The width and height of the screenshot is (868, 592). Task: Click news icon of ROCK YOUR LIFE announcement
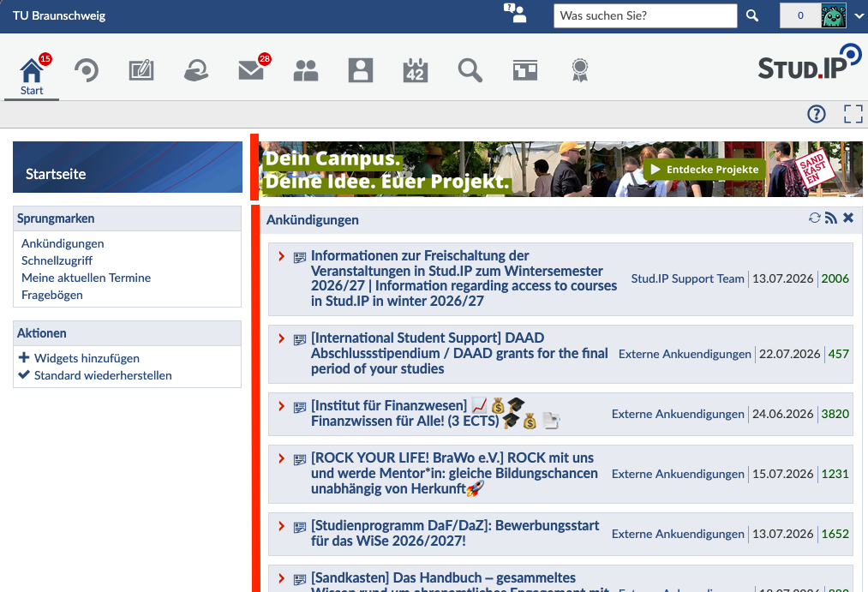click(x=300, y=459)
